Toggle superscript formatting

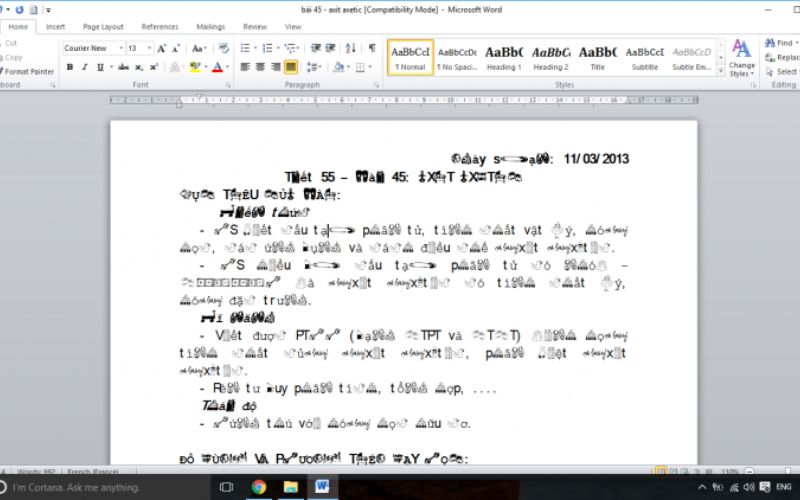(154, 67)
